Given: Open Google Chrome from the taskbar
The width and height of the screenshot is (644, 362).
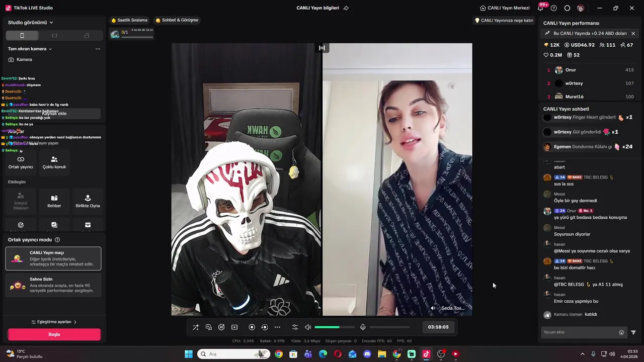Looking at the screenshot, I should (x=279, y=354).
